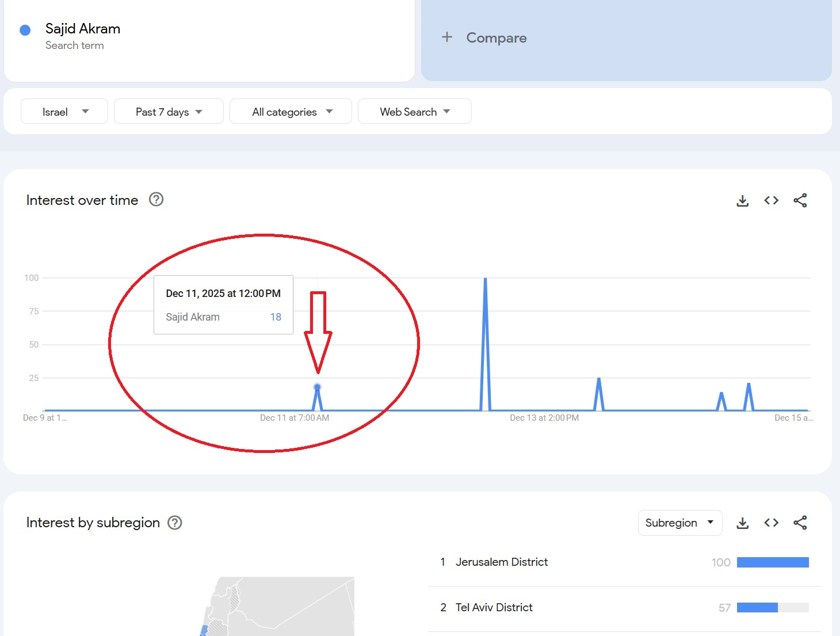Open help for Interest by subregion
Image resolution: width=840 pixels, height=636 pixels.
coord(175,523)
